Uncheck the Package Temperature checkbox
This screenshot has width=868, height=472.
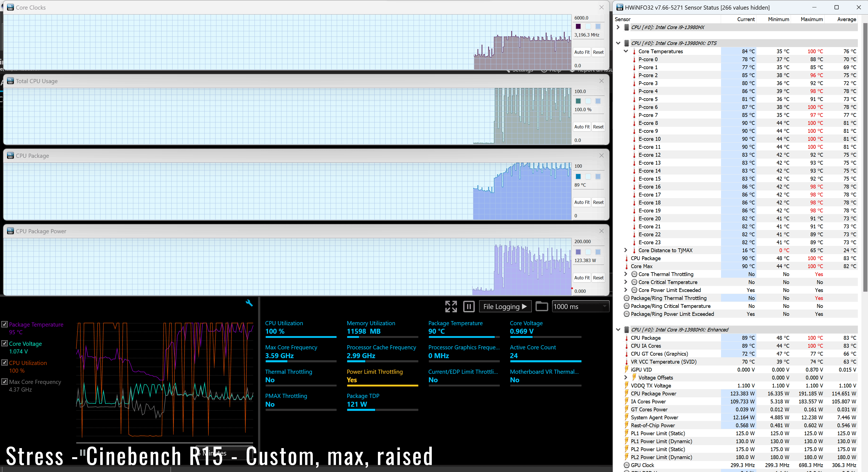pyautogui.click(x=5, y=324)
